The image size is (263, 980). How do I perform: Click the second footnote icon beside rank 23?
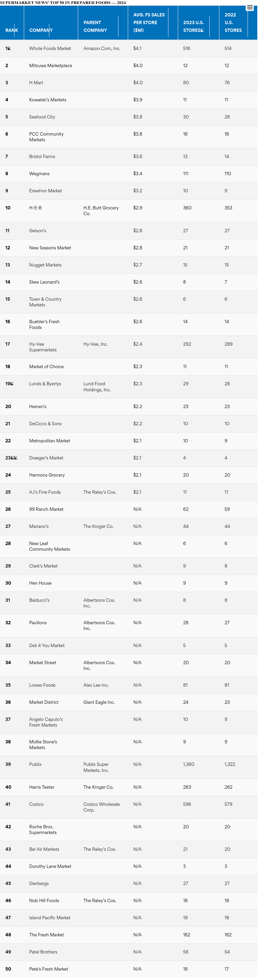click(15, 458)
